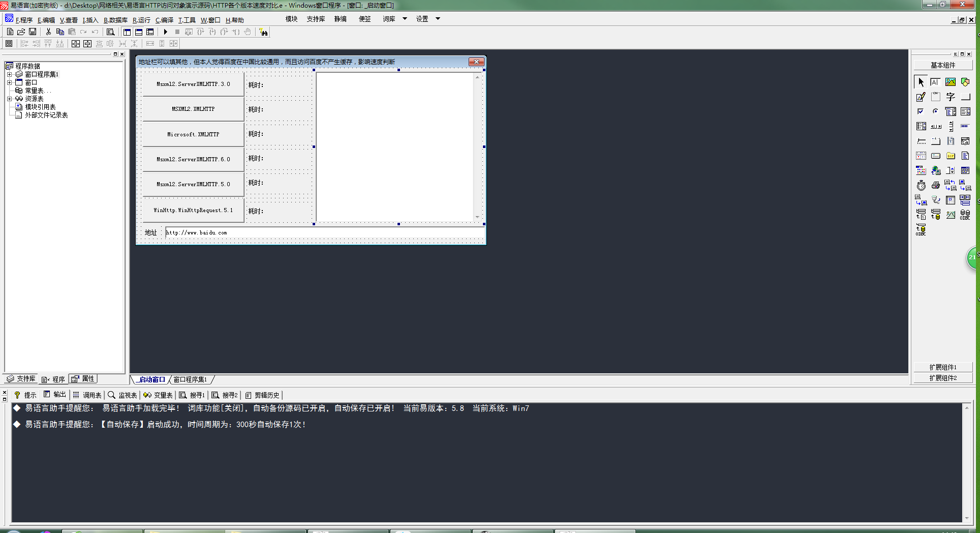Viewport: 980px width, 533px height.
Task: Open the 设置 dropdown arrow
Action: [438, 19]
